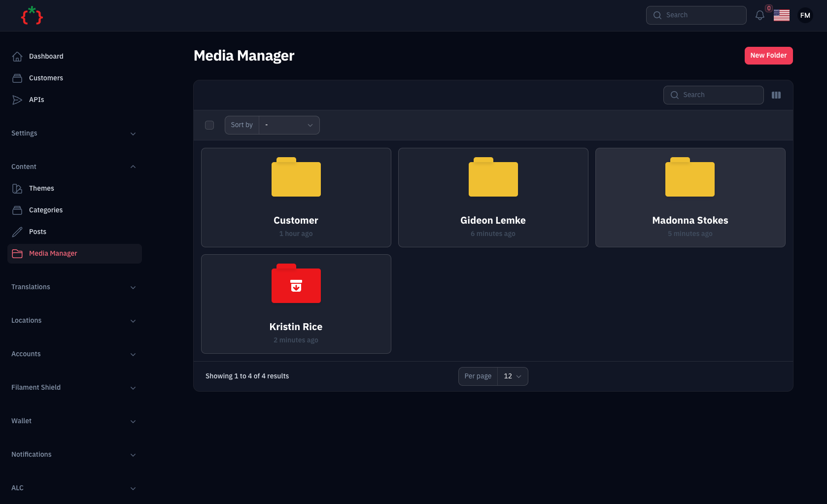Navigate to Posts page

coord(37,232)
